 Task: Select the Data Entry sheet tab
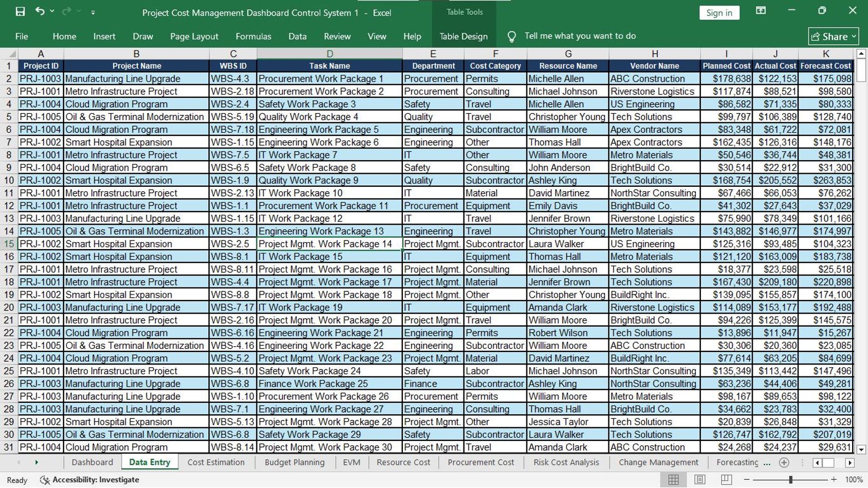(x=149, y=462)
